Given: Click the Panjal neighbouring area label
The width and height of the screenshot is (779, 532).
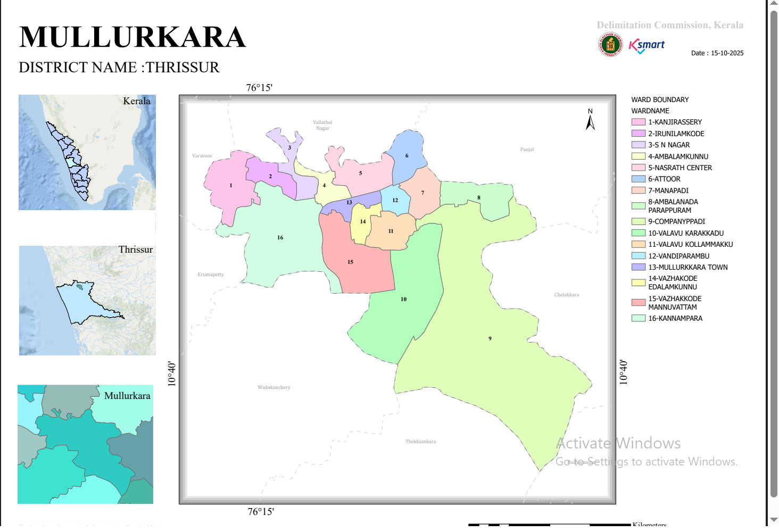Looking at the screenshot, I should tap(527, 149).
